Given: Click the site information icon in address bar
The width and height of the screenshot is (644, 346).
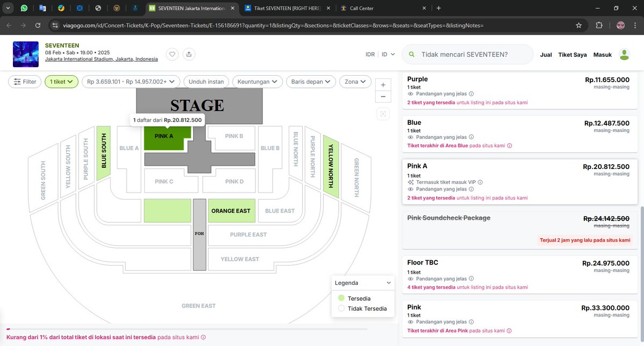Looking at the screenshot, I should pos(55,25).
